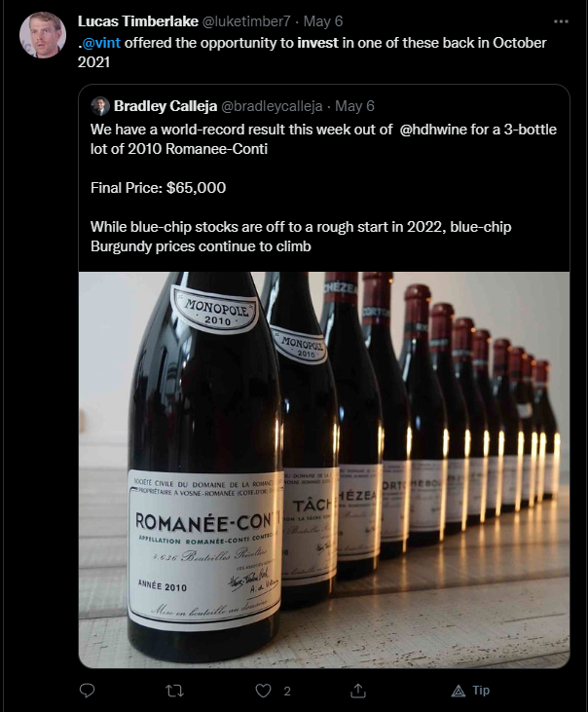Screen dimensions: 588x712
Task: Click the reply speech bubble icon
Action: [88, 691]
